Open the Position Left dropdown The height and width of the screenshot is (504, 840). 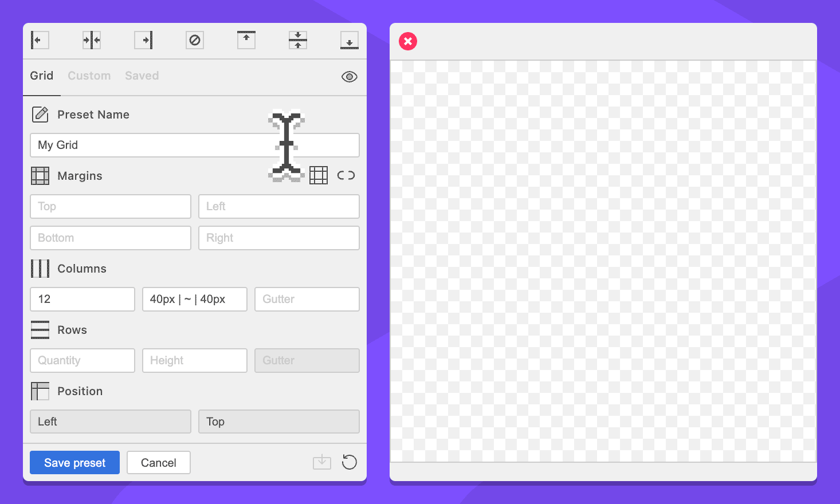(x=110, y=422)
